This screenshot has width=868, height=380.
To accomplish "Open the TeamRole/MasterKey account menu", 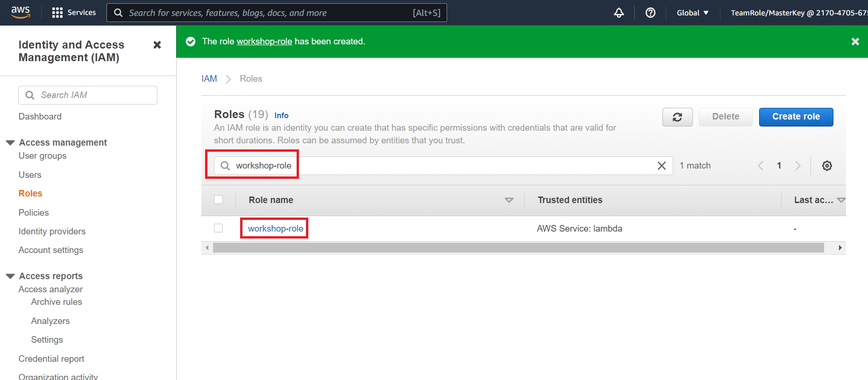I will pyautogui.click(x=799, y=13).
